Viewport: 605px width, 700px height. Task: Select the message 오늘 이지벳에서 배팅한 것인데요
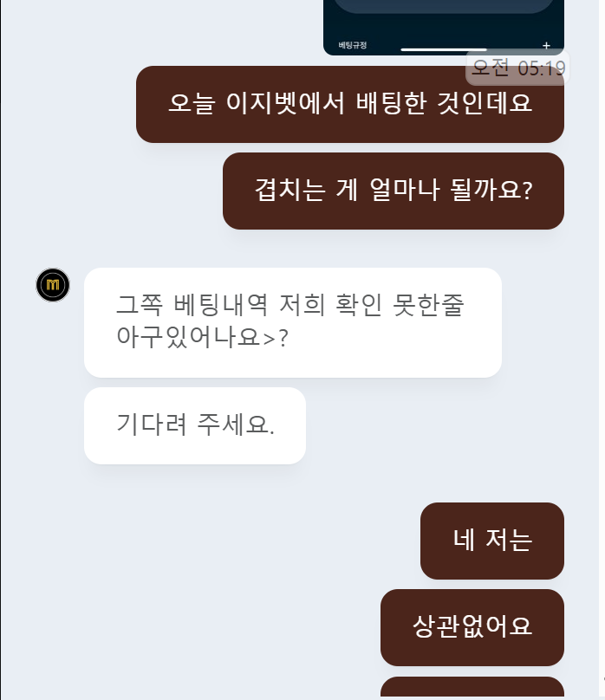point(350,105)
